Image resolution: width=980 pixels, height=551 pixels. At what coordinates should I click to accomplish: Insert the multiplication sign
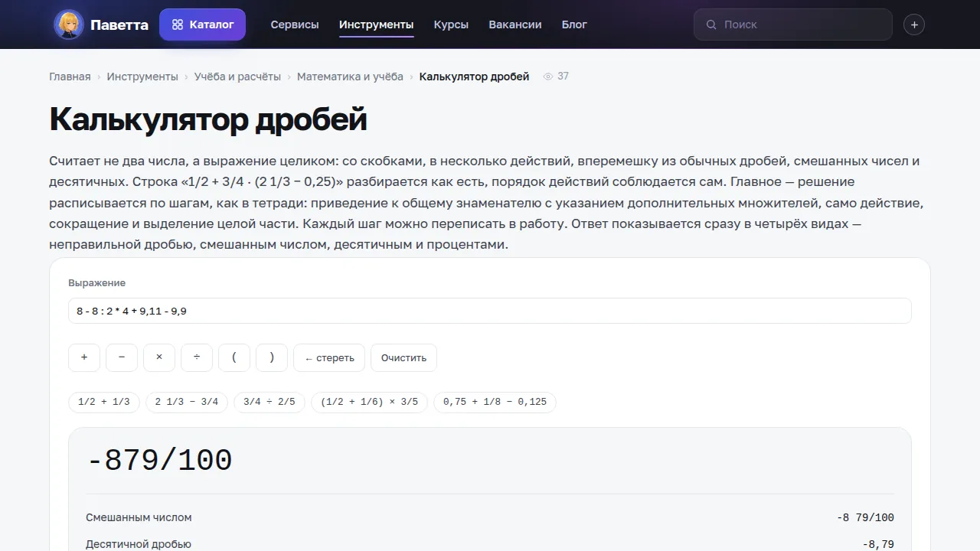tap(159, 357)
